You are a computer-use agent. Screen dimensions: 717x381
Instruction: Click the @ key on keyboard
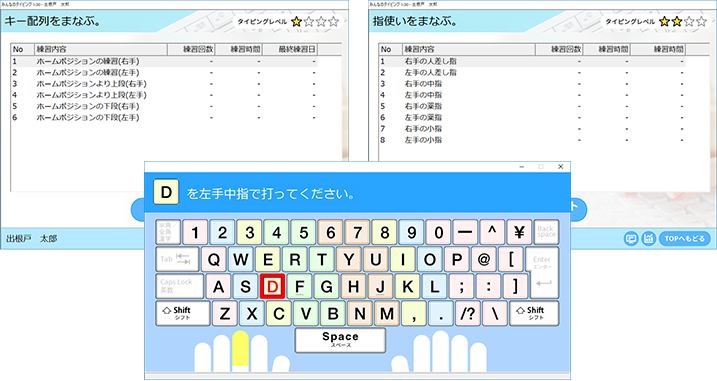point(484,259)
